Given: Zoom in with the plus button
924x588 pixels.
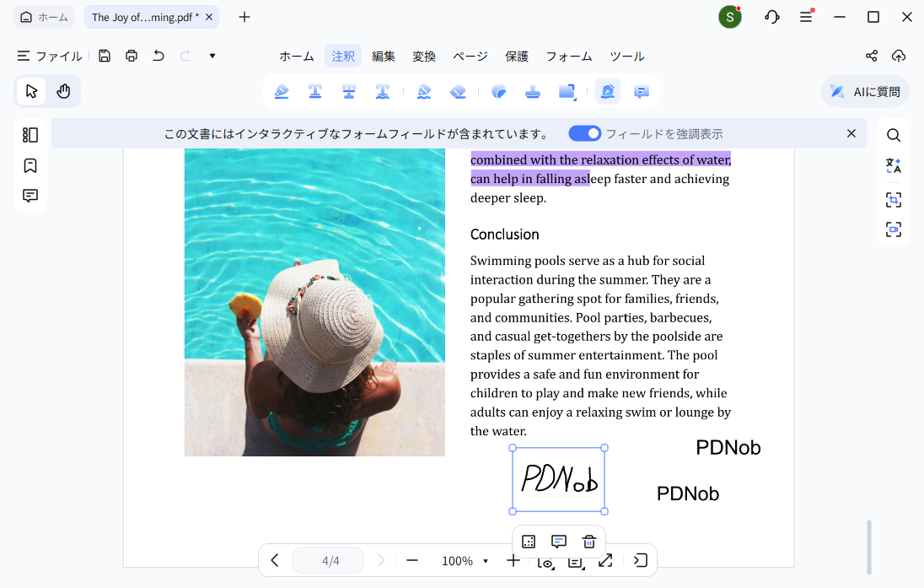Looking at the screenshot, I should [x=513, y=560].
